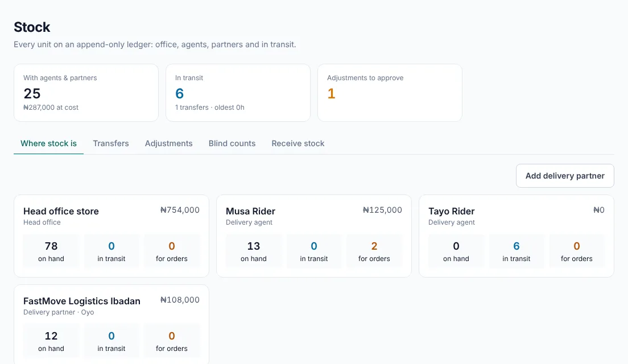Click FastMove Logistics Ibadan's for orders count
628x364 pixels.
pyautogui.click(x=172, y=341)
